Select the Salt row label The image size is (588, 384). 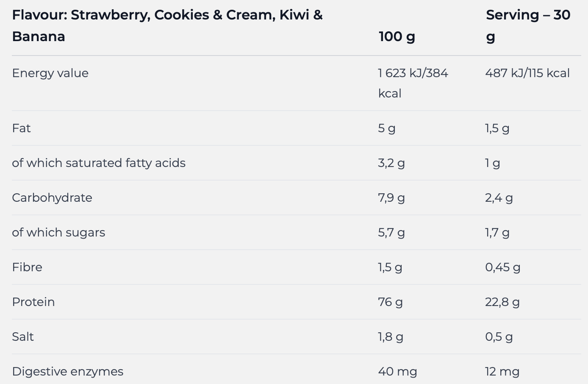pos(23,337)
